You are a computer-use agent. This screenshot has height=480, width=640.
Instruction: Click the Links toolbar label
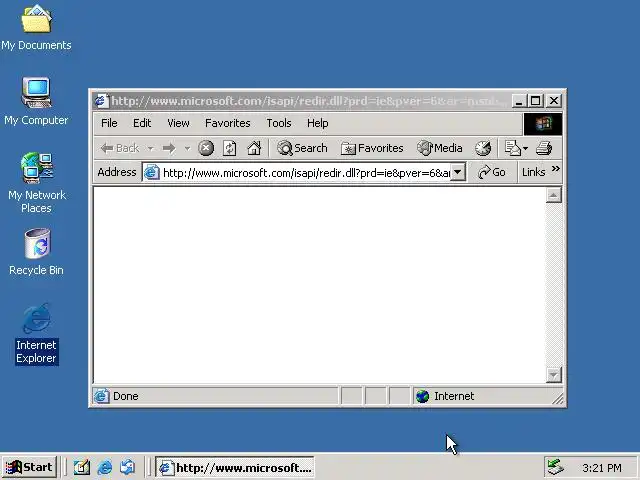click(x=533, y=172)
